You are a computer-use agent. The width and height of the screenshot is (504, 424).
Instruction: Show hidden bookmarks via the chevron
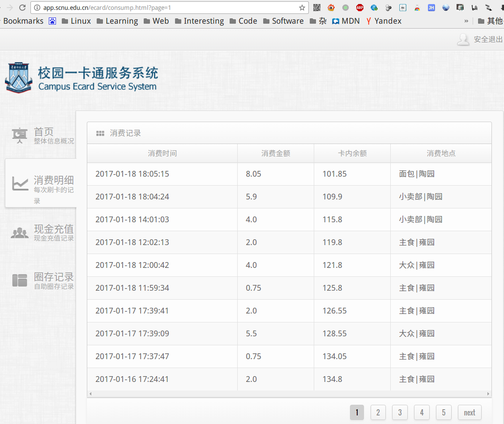[466, 21]
